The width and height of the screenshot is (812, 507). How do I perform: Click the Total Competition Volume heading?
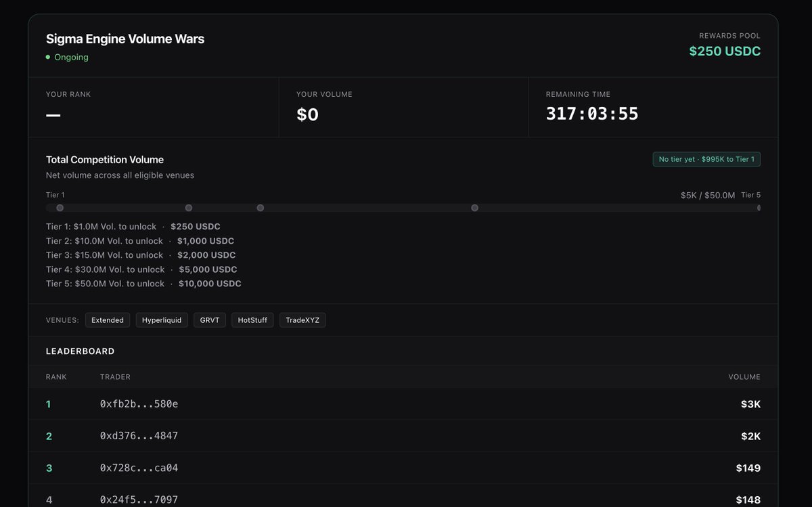point(105,160)
